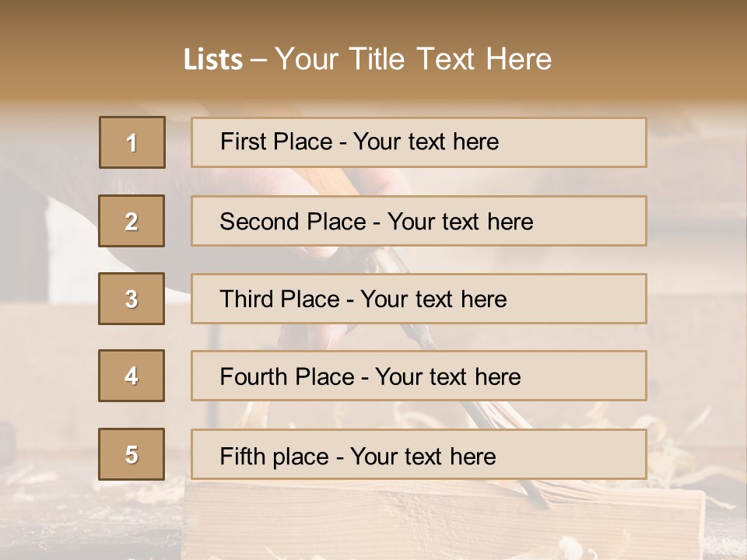Select the 'Fourth Place' text box

[419, 376]
